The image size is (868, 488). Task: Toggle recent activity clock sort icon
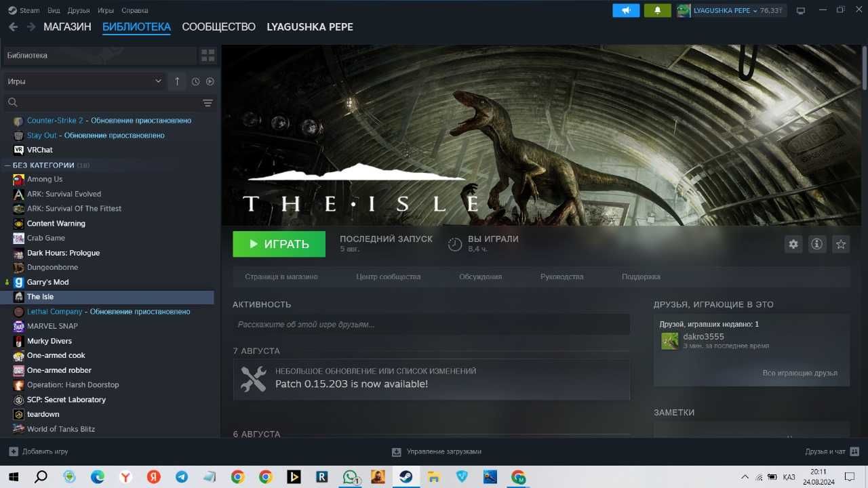195,81
